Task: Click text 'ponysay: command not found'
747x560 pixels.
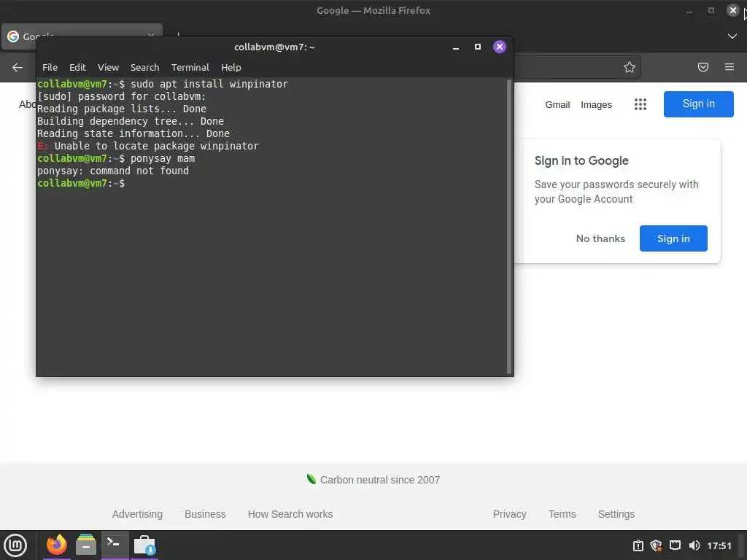Action: pos(113,171)
